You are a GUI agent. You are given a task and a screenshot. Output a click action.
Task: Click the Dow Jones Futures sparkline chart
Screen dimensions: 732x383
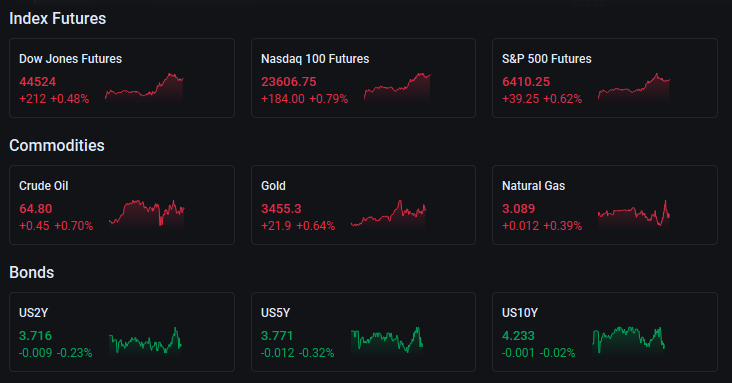[144, 87]
